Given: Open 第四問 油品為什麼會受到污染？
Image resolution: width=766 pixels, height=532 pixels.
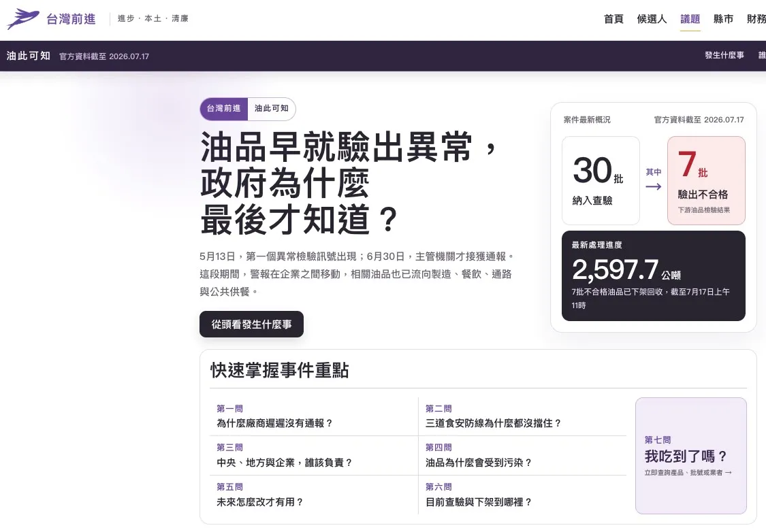Looking at the screenshot, I should click(x=523, y=455).
